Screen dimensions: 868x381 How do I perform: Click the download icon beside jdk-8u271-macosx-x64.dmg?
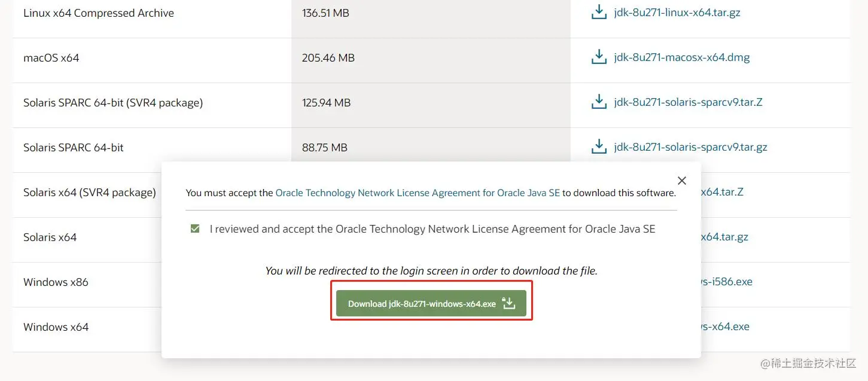tap(599, 57)
